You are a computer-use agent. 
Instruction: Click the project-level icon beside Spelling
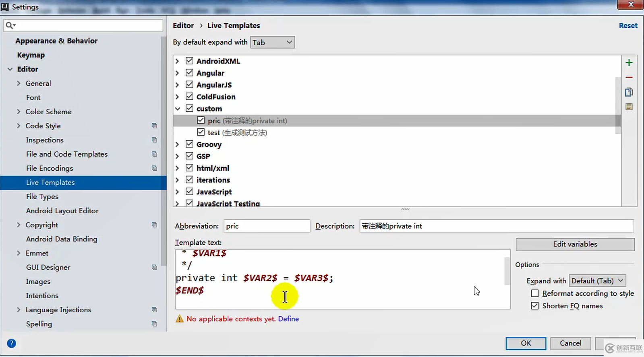pyautogui.click(x=154, y=324)
